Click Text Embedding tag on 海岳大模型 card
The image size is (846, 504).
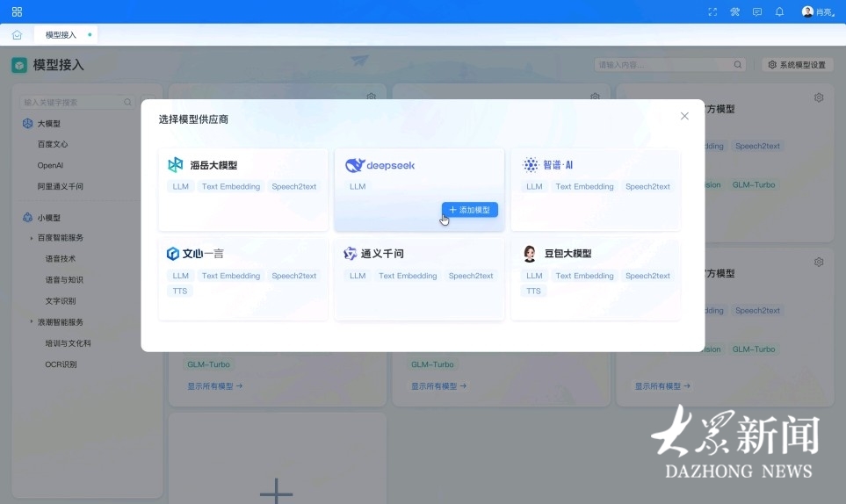tap(231, 186)
